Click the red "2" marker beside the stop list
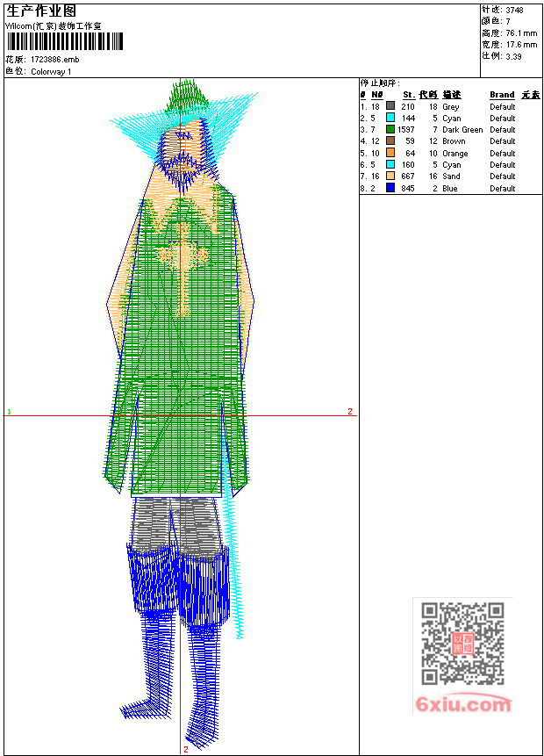This screenshot has height=756, width=544. (350, 411)
